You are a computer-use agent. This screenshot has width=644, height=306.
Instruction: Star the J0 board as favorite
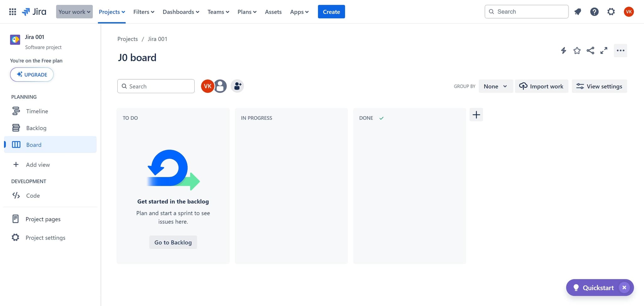(577, 51)
